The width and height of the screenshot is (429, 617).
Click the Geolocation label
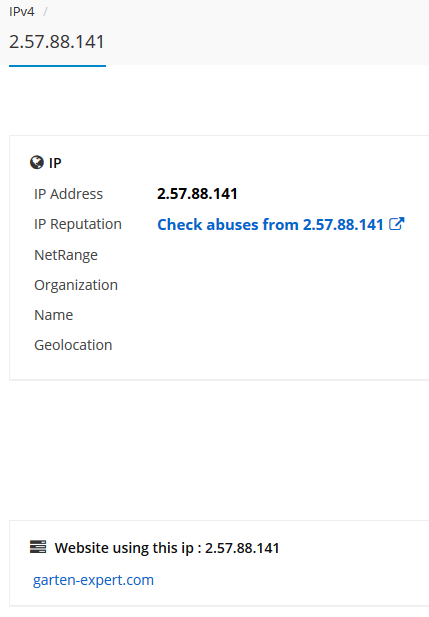pyautogui.click(x=73, y=345)
